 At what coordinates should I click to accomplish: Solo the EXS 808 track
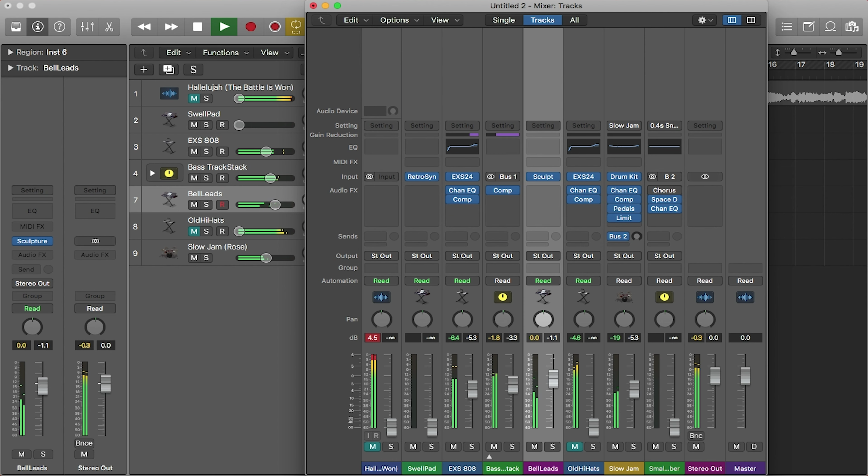[x=206, y=151]
